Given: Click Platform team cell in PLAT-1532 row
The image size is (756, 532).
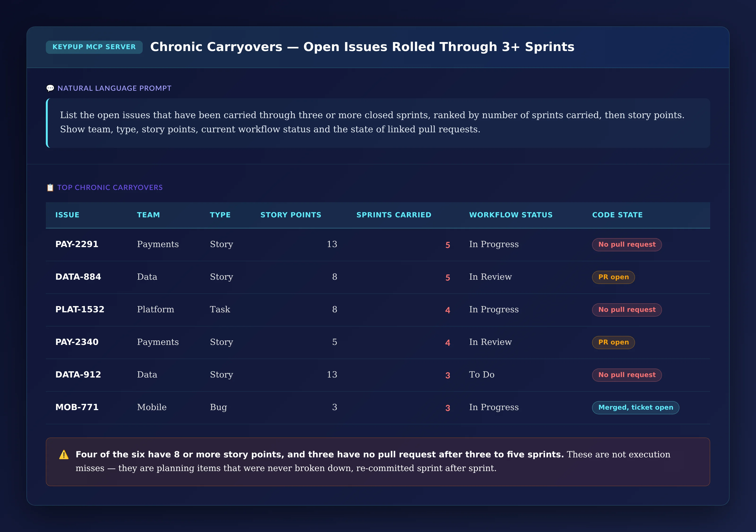Looking at the screenshot, I should click(156, 309).
